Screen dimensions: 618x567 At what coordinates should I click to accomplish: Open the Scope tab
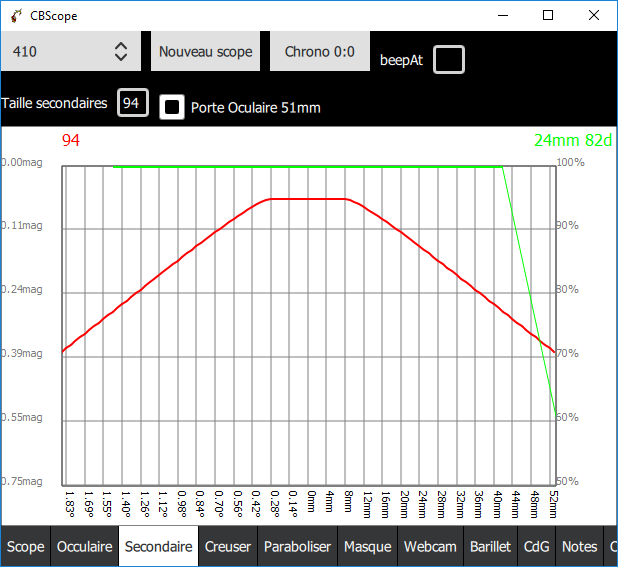pos(26,547)
